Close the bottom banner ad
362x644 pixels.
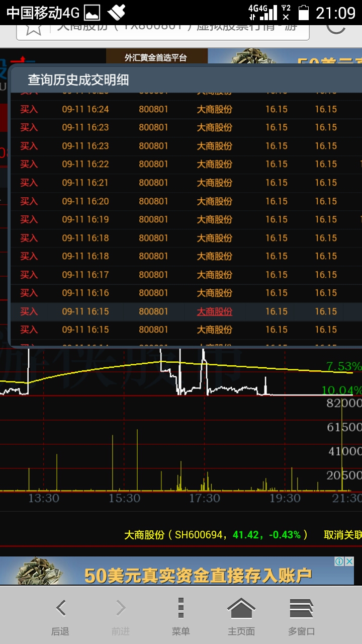click(349, 561)
